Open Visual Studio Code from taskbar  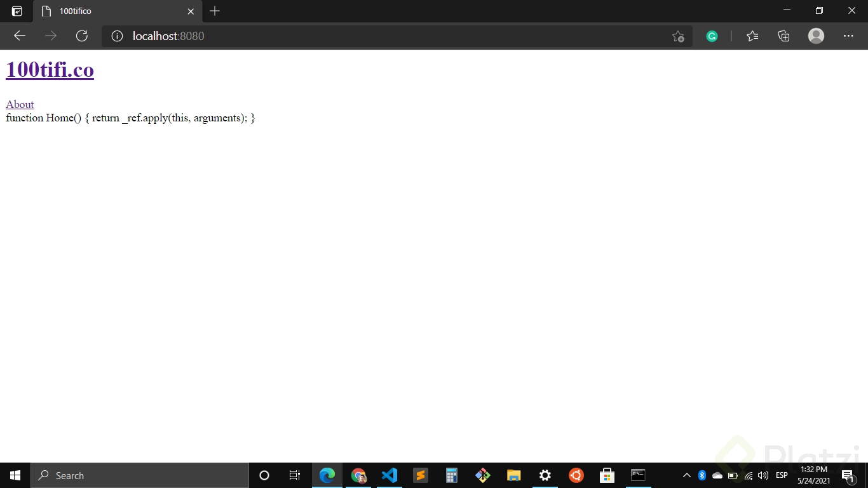pyautogui.click(x=390, y=475)
